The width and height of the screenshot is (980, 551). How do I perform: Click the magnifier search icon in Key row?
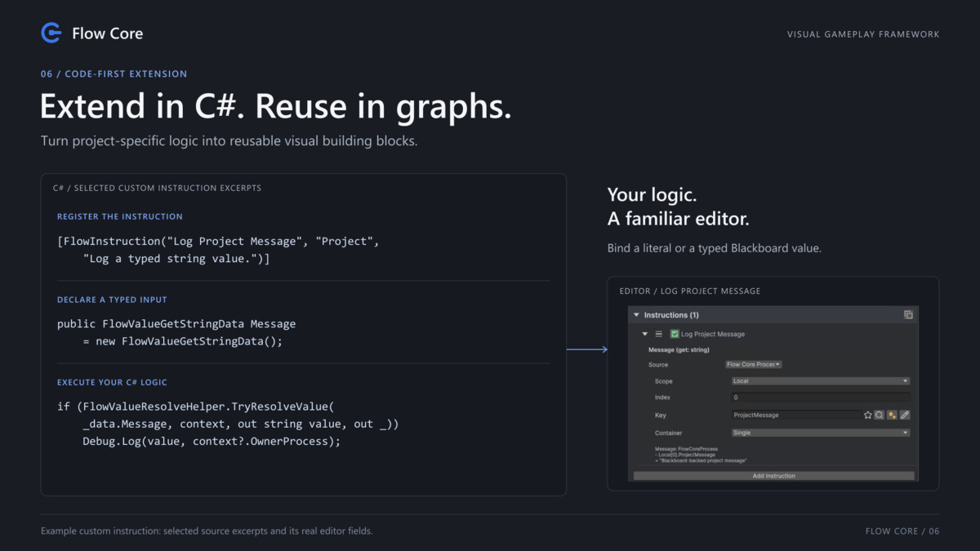coord(880,415)
